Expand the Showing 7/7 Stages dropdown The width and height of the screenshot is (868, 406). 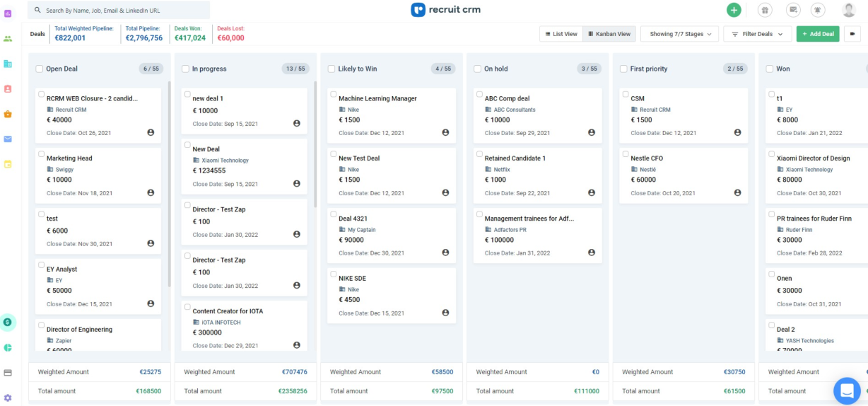pos(680,34)
